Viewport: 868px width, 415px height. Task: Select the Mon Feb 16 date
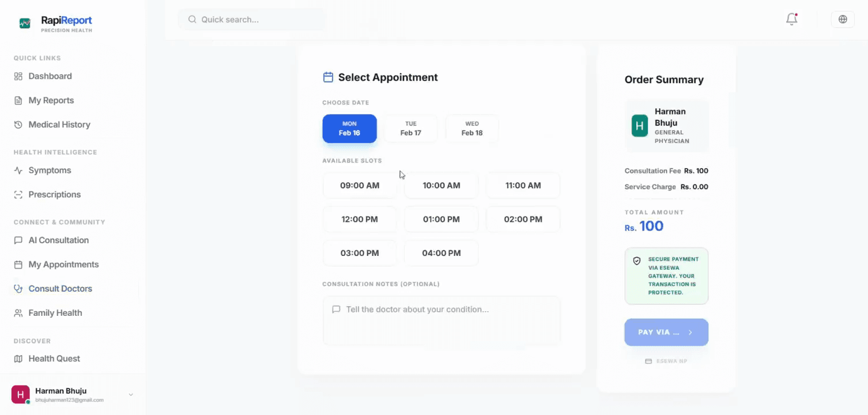click(349, 129)
